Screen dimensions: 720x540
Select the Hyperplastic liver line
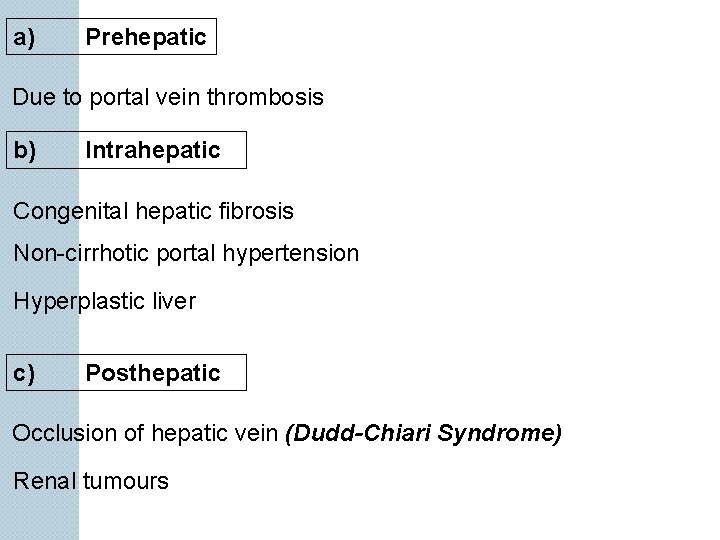click(x=105, y=301)
